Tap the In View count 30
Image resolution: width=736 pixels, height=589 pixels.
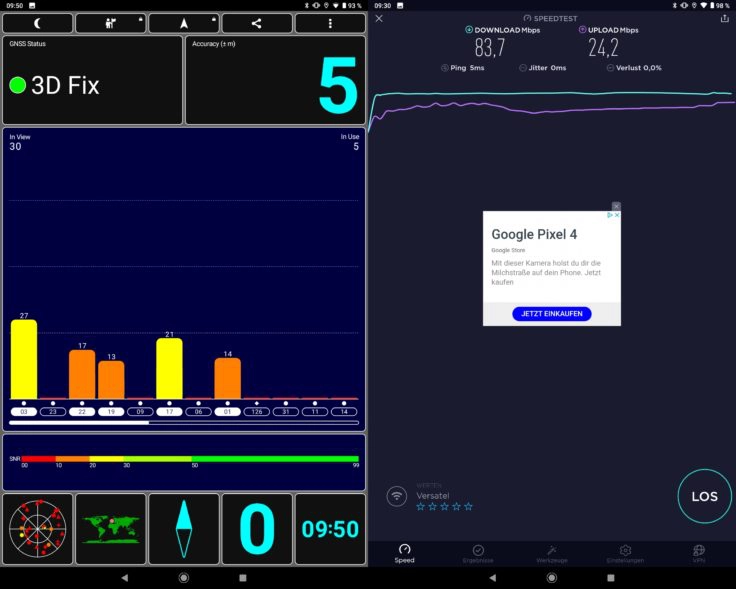click(15, 146)
